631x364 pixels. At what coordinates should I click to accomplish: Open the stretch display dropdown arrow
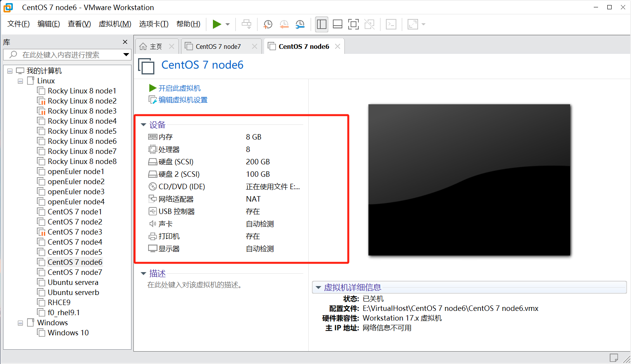[x=424, y=24]
